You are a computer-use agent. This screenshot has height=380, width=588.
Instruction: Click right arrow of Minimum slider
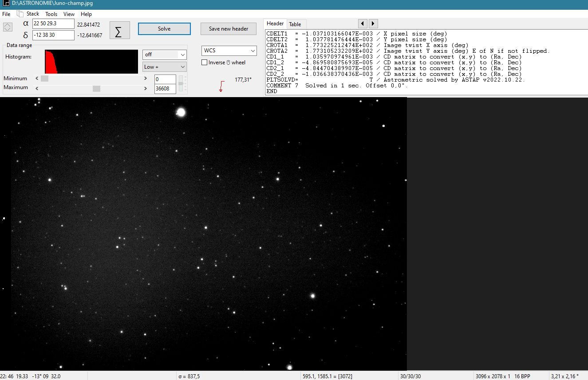tap(146, 78)
